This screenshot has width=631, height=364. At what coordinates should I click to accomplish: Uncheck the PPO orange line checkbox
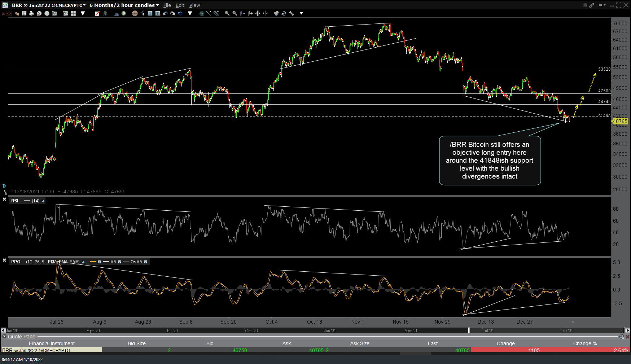[99, 262]
